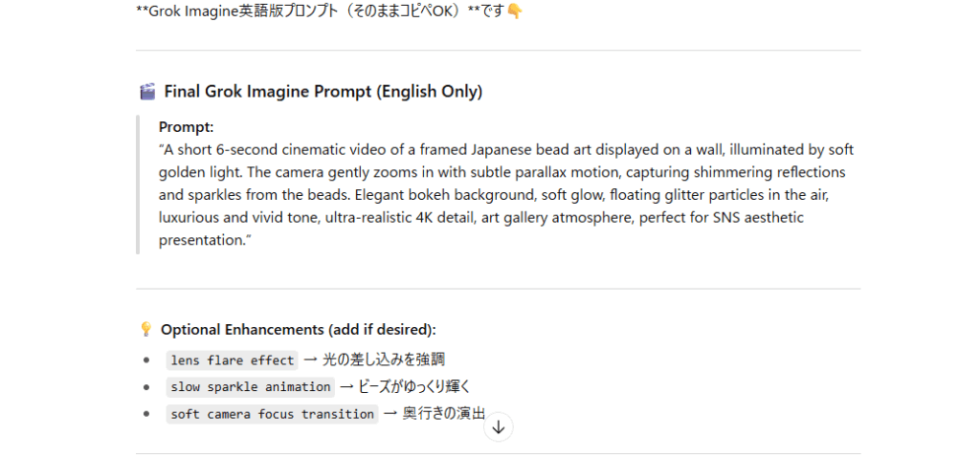Viewport: 980px width, 458px height.
Task: Click the arrow after "soft camera focus transition"
Action: (390, 414)
